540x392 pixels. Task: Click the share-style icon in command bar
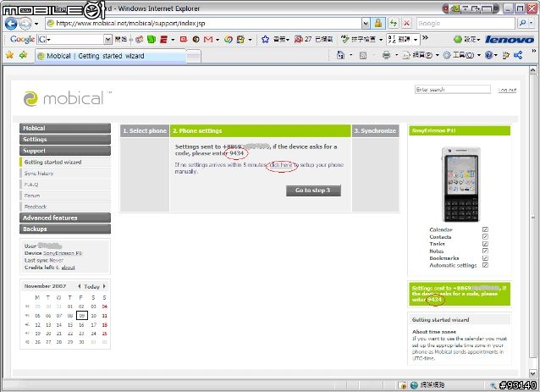click(518, 55)
